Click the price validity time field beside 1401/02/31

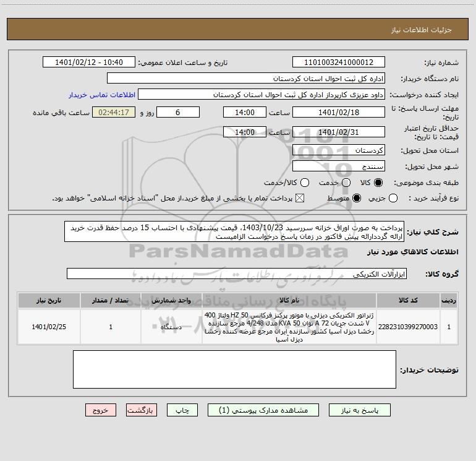[x=245, y=132]
